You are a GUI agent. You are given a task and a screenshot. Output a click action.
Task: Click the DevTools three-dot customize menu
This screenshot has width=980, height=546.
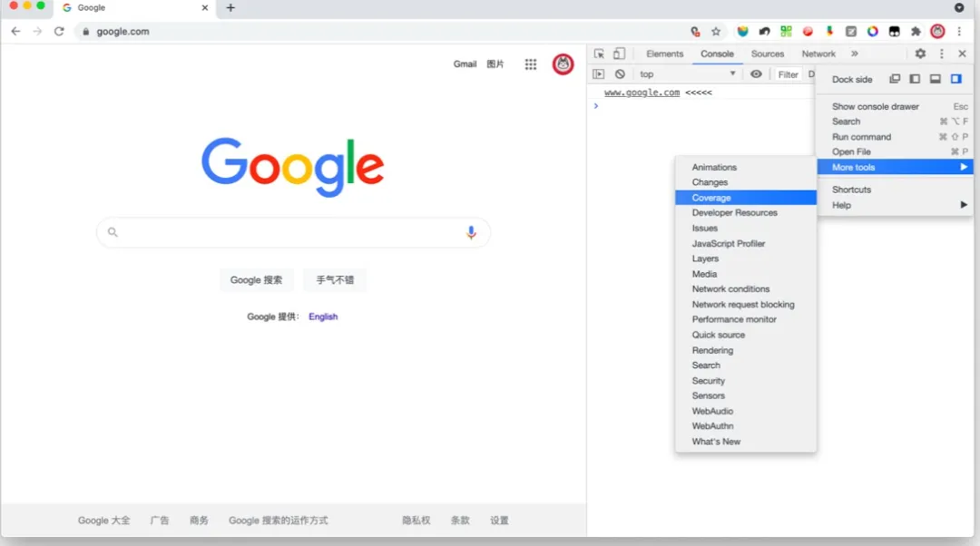pos(942,54)
